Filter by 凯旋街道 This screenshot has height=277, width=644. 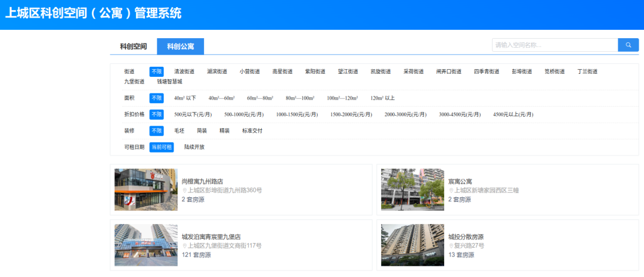click(x=380, y=71)
